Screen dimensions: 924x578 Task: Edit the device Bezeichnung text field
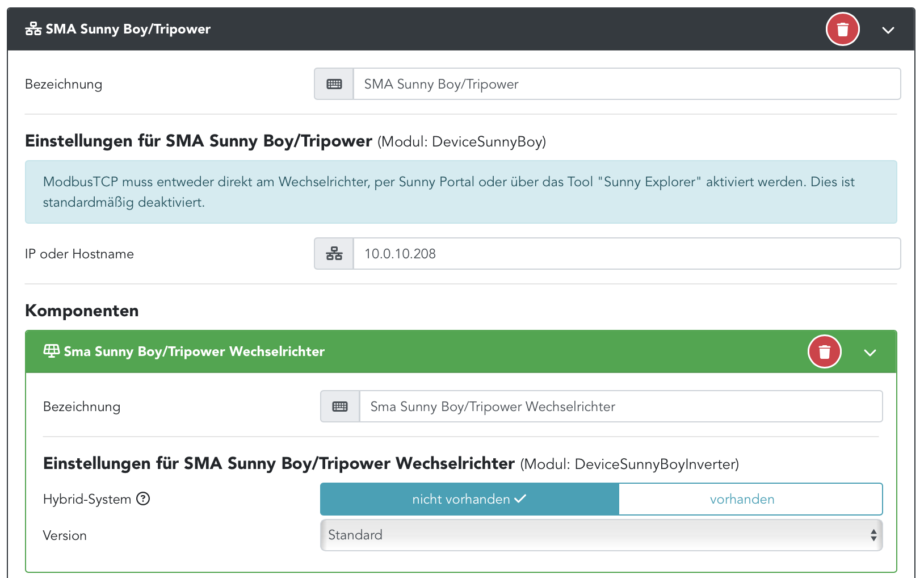click(x=626, y=84)
